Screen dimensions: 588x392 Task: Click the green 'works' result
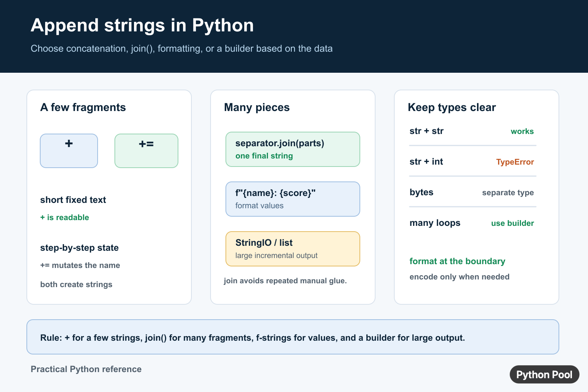pos(522,131)
